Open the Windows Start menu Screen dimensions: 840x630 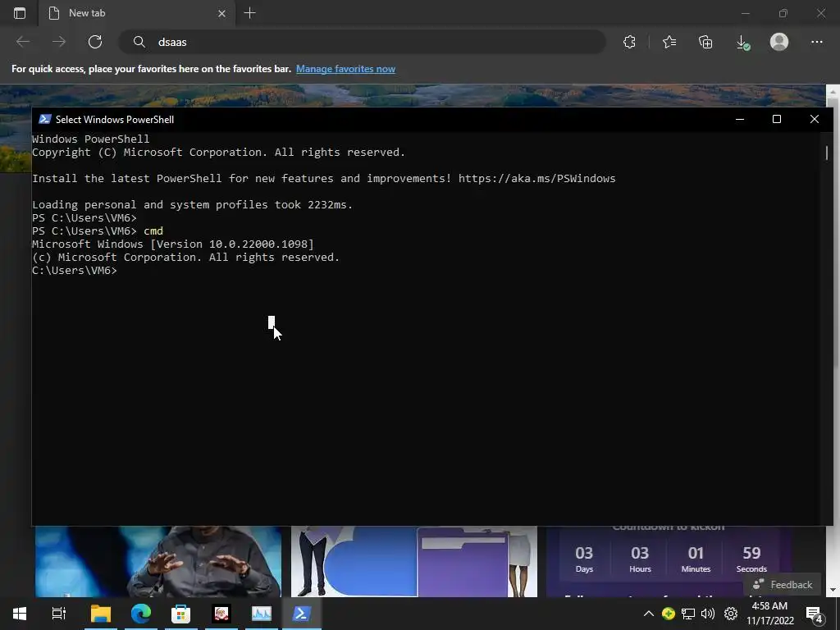click(x=20, y=614)
